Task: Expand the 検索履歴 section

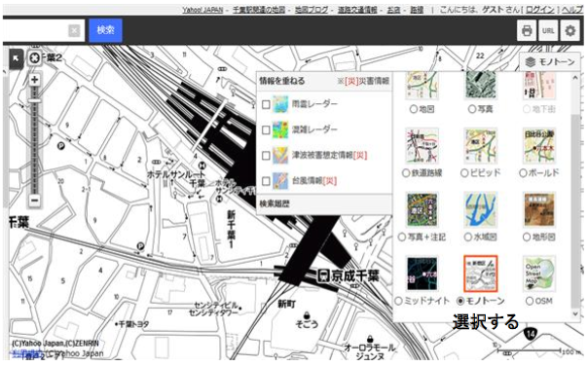Action: [x=324, y=203]
